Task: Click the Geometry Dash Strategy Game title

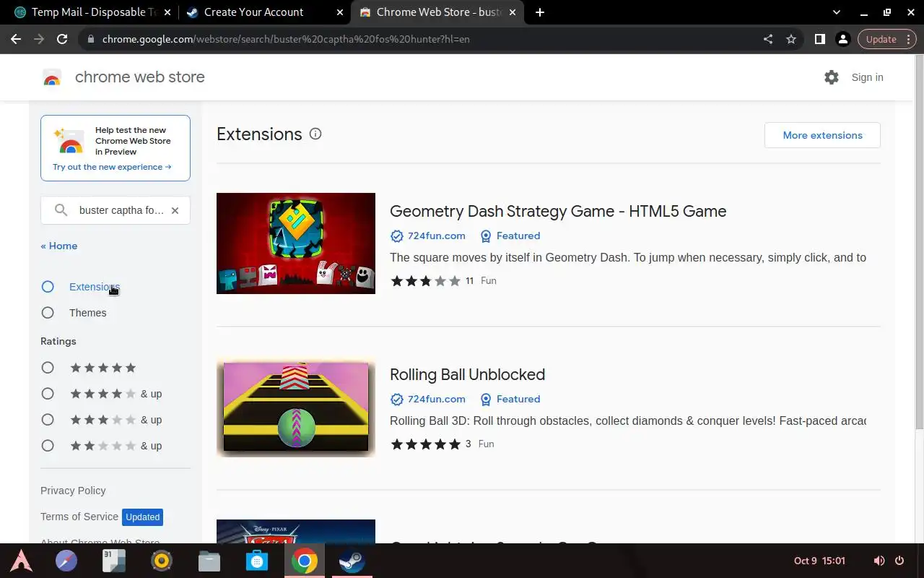Action: [x=558, y=211]
